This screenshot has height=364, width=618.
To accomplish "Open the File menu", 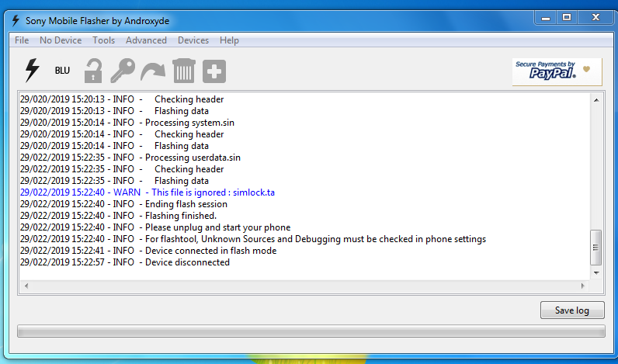I will click(22, 40).
